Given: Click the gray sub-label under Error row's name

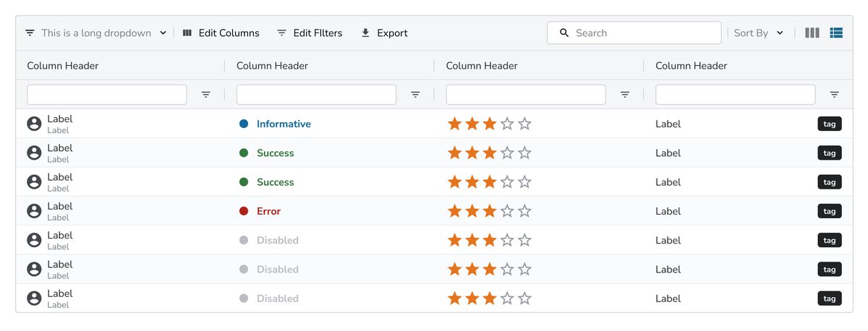Looking at the screenshot, I should pyautogui.click(x=58, y=218).
